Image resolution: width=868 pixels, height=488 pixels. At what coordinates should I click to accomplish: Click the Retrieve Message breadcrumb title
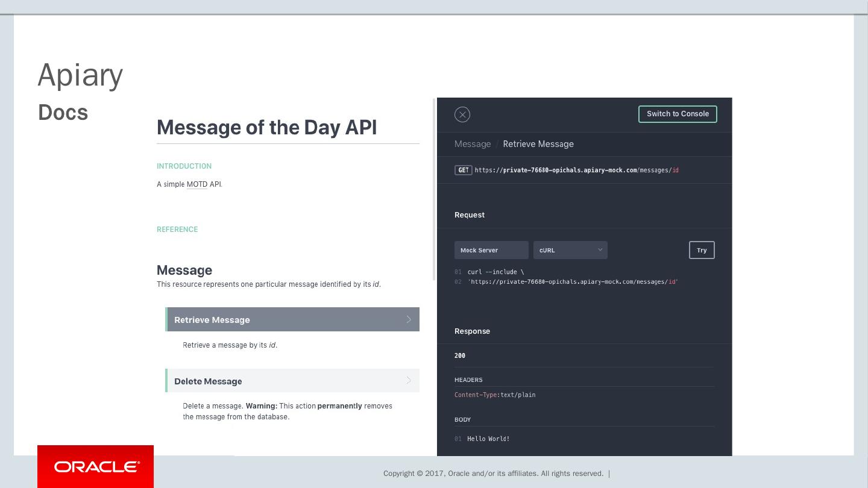click(x=538, y=144)
